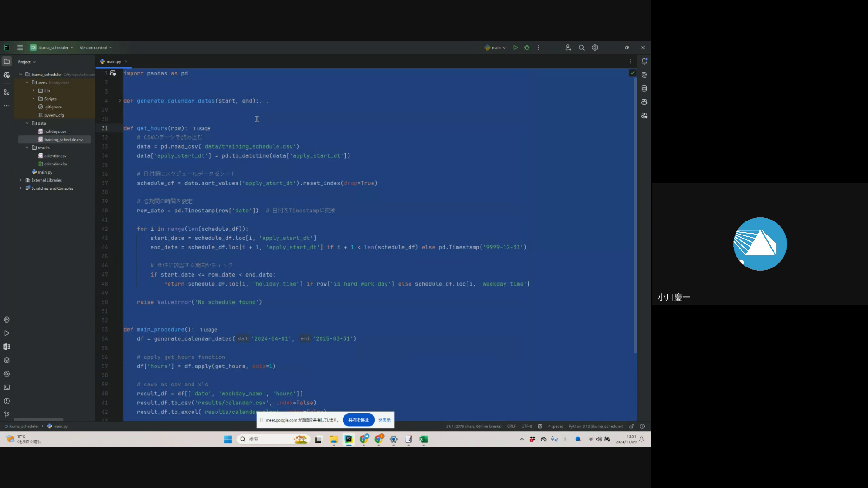This screenshot has height=488, width=868.
Task: Open Search Everywhere magnifier icon
Action: [581, 47]
